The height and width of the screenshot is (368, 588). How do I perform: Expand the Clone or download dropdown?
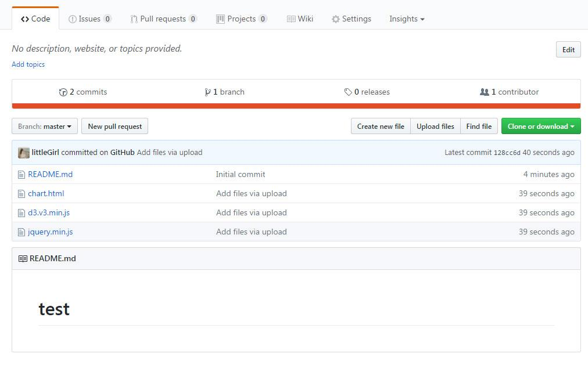[540, 127]
